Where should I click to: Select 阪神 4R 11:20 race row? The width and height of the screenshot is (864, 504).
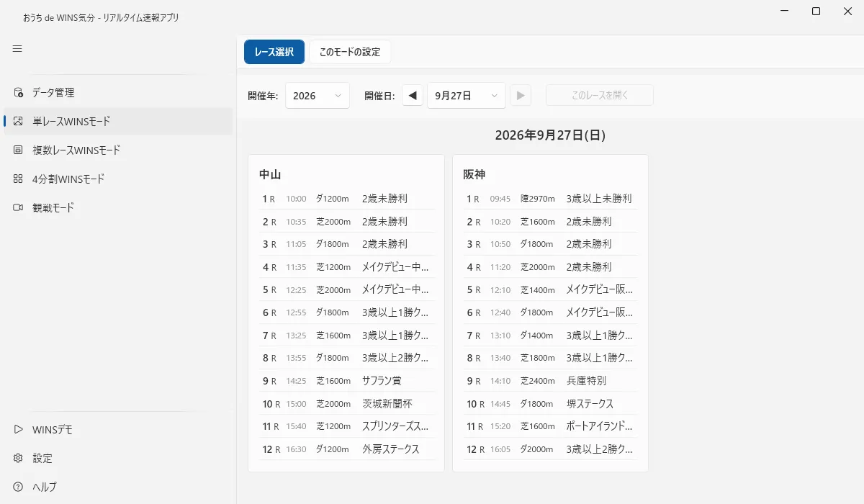(550, 267)
